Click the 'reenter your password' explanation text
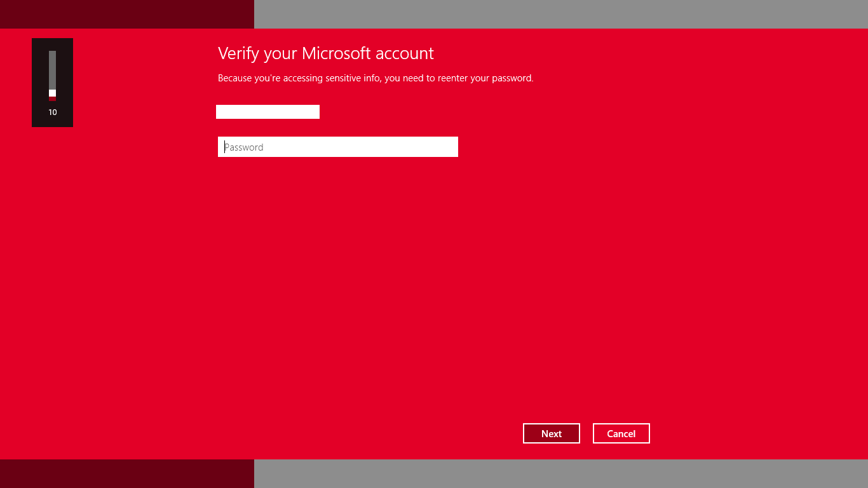The width and height of the screenshot is (868, 488). 376,78
